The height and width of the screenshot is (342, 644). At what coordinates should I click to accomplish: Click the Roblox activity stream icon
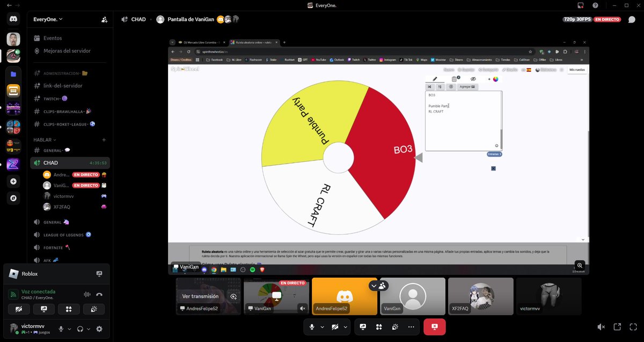99,274
